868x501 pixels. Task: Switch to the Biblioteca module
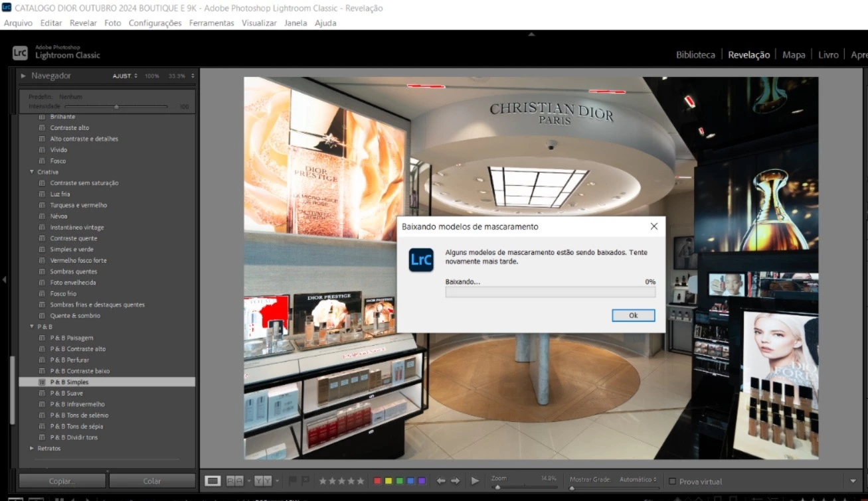coord(695,54)
